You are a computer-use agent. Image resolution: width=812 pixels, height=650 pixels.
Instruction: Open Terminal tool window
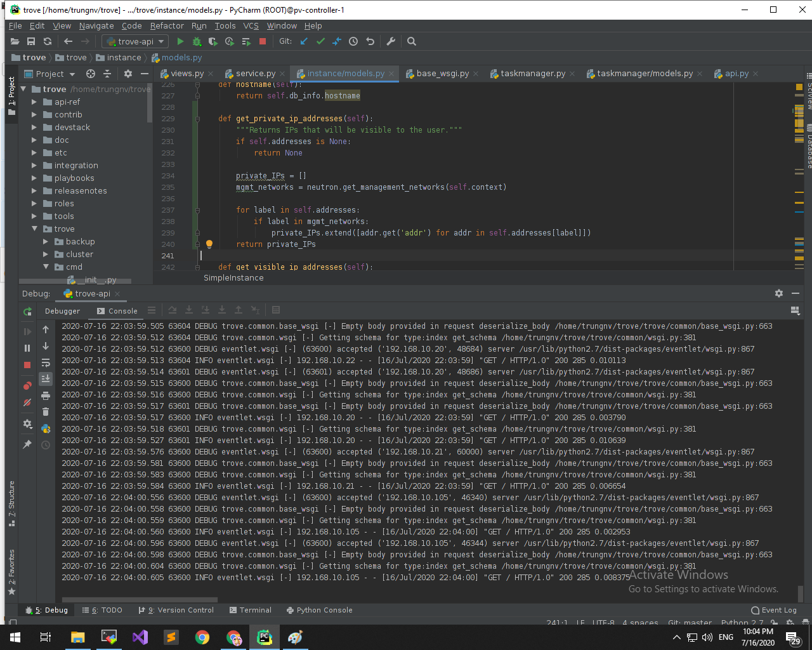tap(251, 610)
